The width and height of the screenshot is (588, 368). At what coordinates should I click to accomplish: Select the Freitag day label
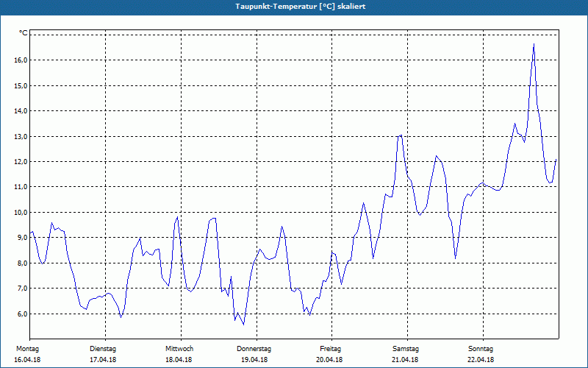coord(330,349)
